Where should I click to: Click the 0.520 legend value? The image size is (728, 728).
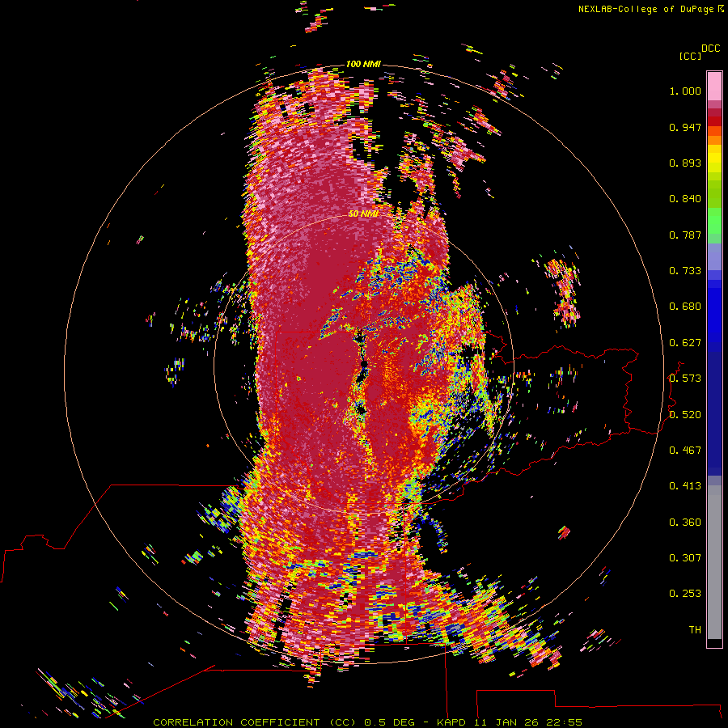(x=685, y=415)
